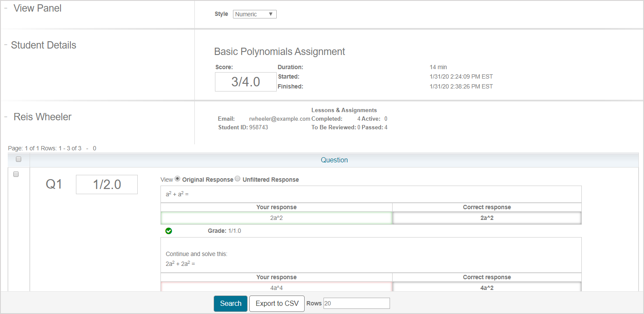The width and height of the screenshot is (644, 314).
Task: Click the correct response 4a^2 cell
Action: tap(487, 287)
